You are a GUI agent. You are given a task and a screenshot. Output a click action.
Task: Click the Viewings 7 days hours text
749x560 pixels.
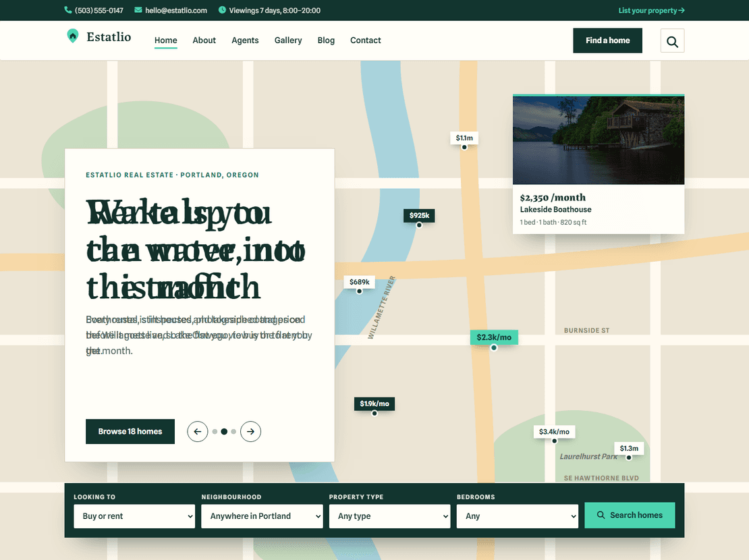click(275, 10)
